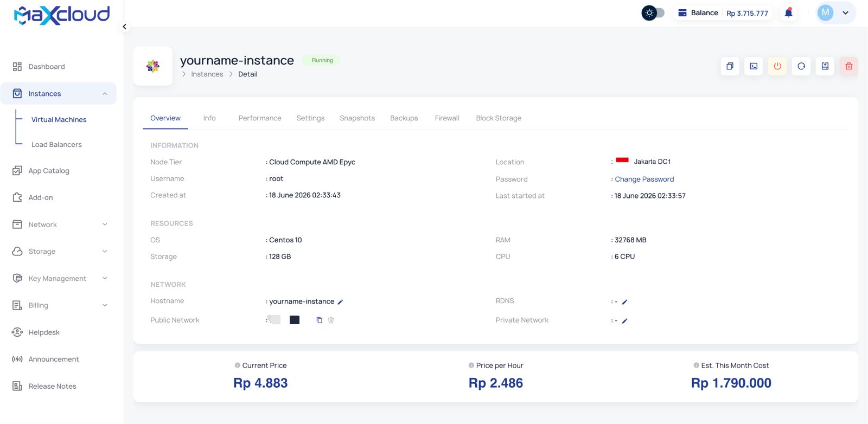The image size is (868, 424).
Task: Expand the Key Management menu
Action: tap(105, 278)
